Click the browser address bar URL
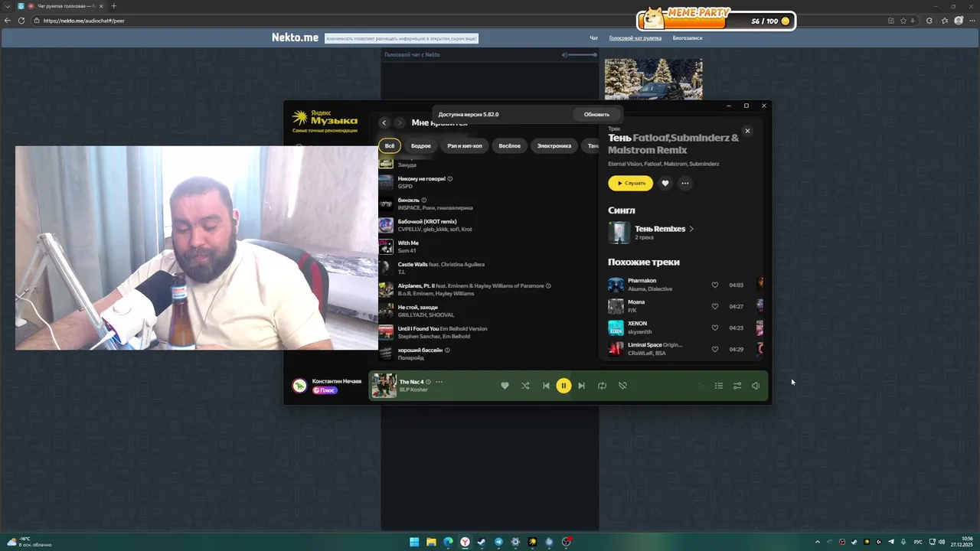This screenshot has height=551, width=980. pyautogui.click(x=84, y=21)
